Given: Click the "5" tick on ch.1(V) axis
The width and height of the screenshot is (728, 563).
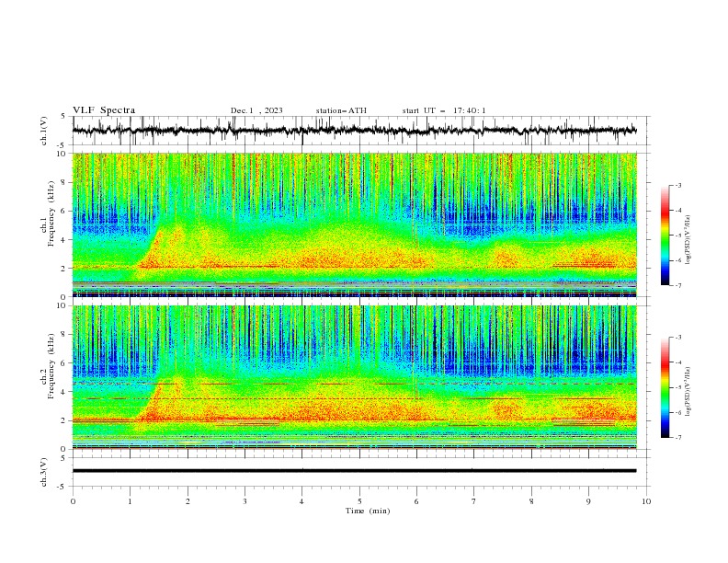Looking at the screenshot, I should pos(64,117).
